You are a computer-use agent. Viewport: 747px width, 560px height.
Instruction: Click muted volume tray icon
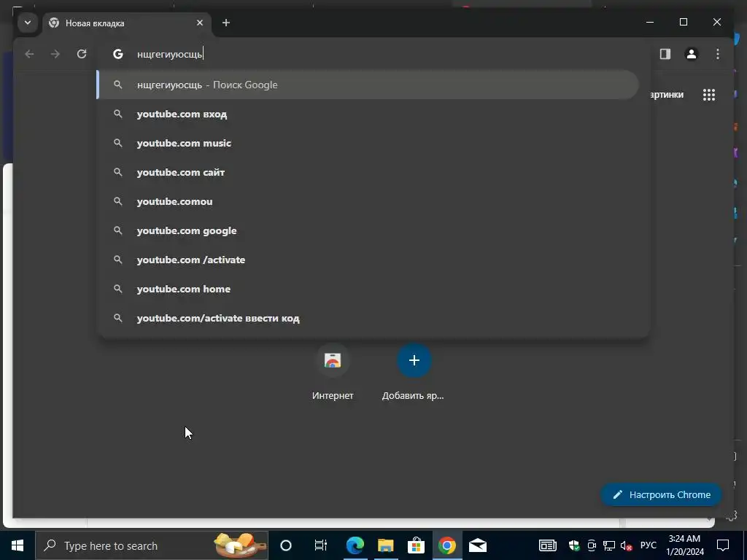tap(626, 545)
